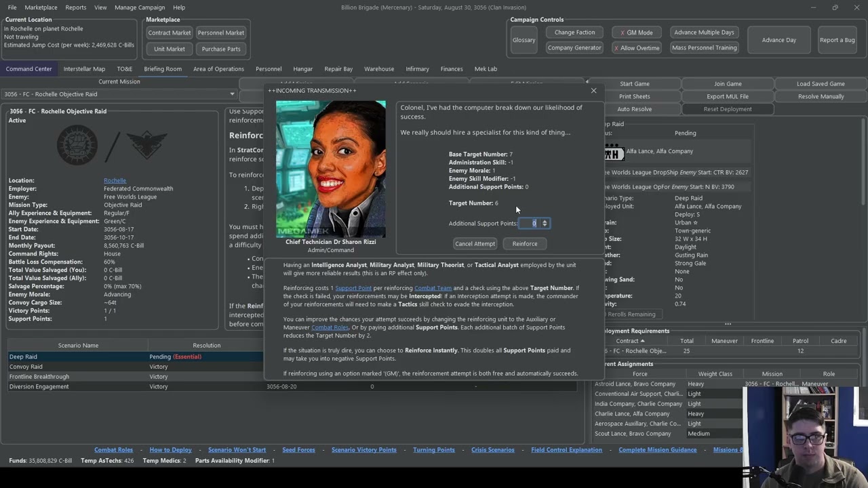Toggle Allow Overtime
868x488 pixels.
[636, 47]
